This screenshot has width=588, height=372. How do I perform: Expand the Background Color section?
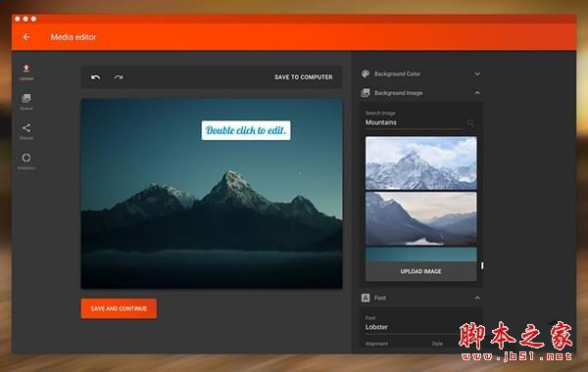pyautogui.click(x=477, y=73)
